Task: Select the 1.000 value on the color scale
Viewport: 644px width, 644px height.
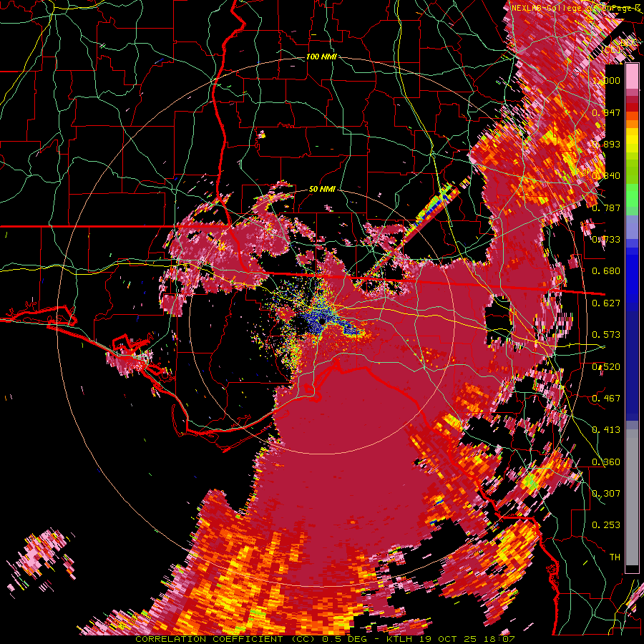Action: [x=606, y=80]
